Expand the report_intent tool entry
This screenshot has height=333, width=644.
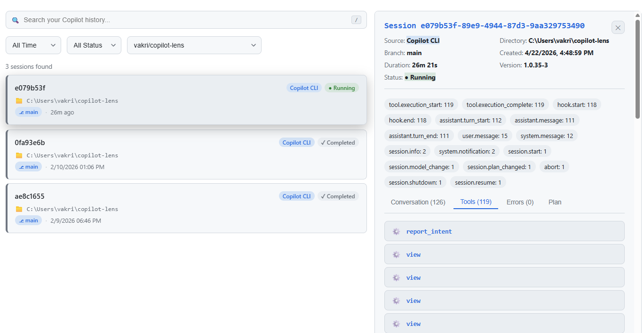pyautogui.click(x=504, y=231)
